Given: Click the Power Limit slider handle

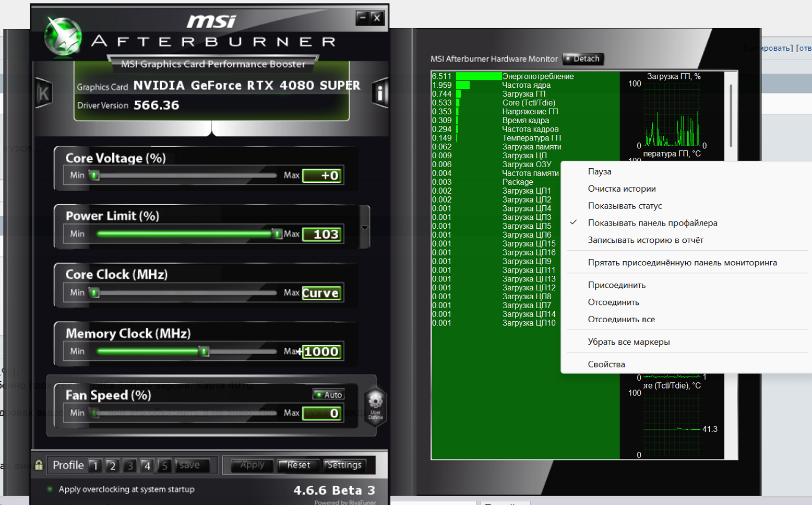Looking at the screenshot, I should click(x=278, y=234).
